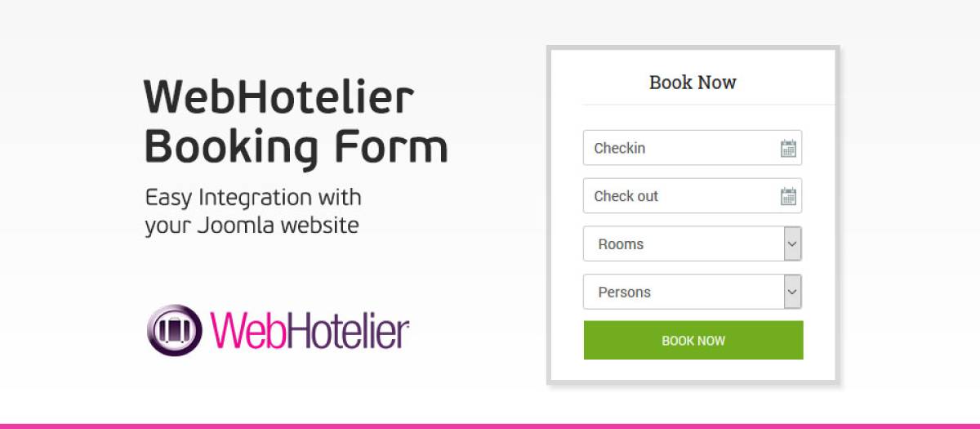Open the Checkin calendar picker icon
The height and width of the screenshot is (429, 980).
pos(788,149)
